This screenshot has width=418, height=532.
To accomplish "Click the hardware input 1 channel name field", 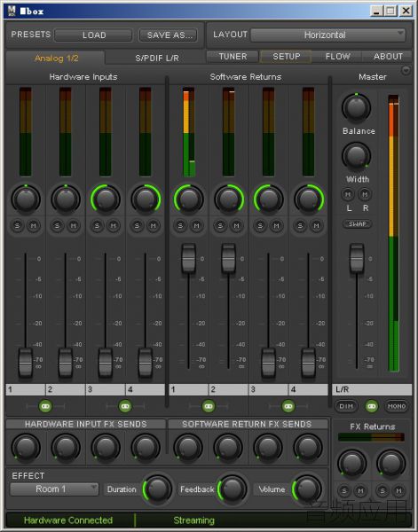I will 26,389.
